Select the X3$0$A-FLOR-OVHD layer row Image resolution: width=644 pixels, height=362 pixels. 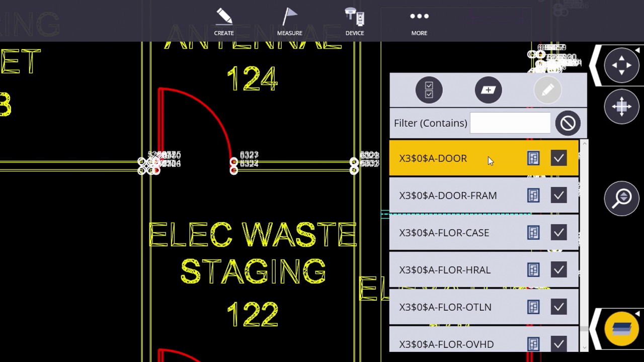(x=484, y=339)
